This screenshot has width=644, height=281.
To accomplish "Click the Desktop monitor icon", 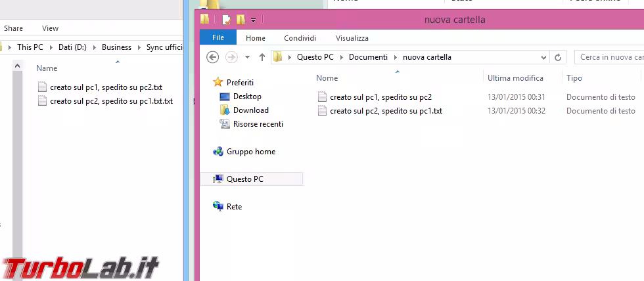I will point(225,97).
